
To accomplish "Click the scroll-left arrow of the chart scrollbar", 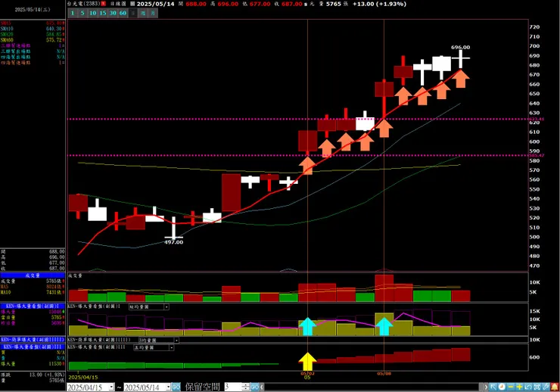I will (x=262, y=387).
